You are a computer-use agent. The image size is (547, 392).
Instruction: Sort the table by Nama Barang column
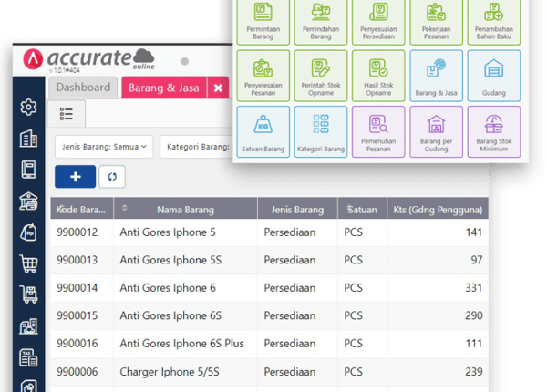point(191,209)
